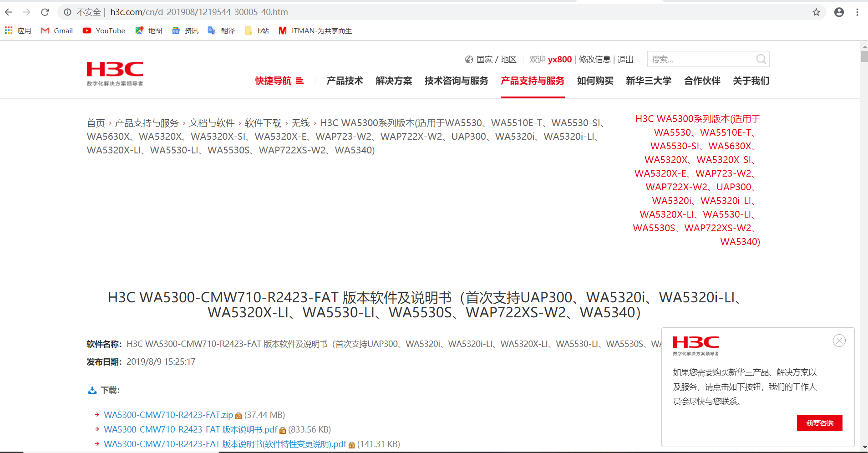Open the 地图 maps bookmark
868x453 pixels.
(x=148, y=31)
